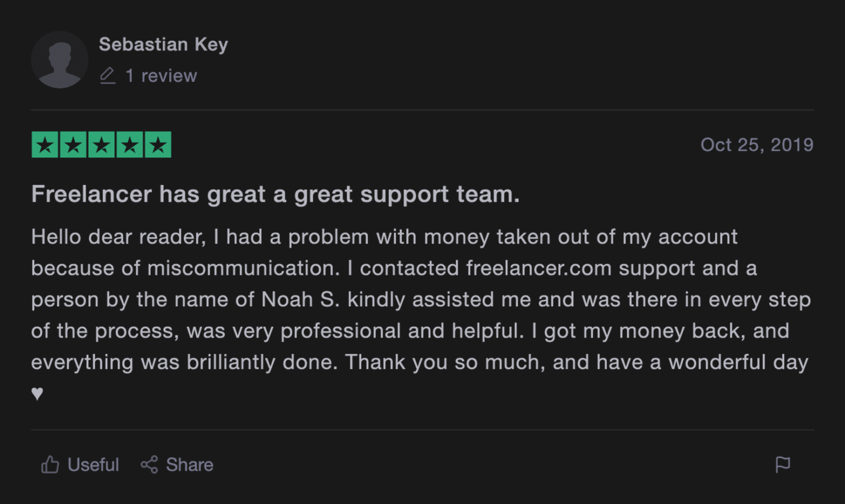Click the fourth green rating star

[x=130, y=145]
